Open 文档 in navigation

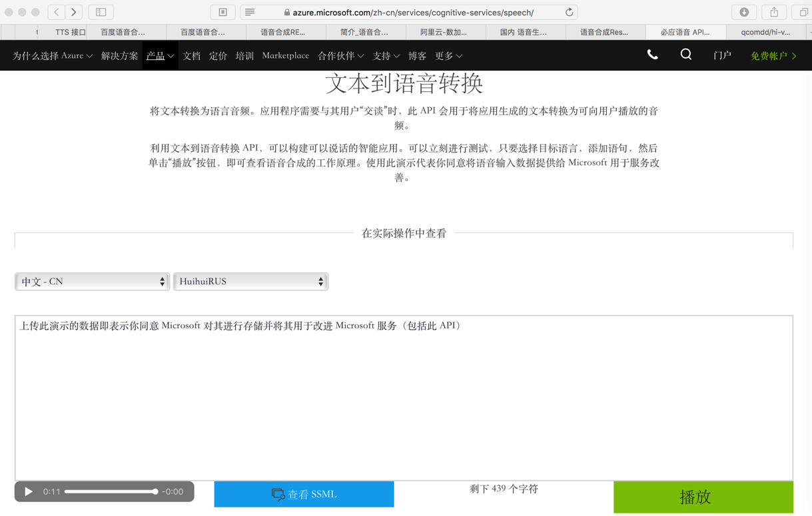(x=191, y=56)
